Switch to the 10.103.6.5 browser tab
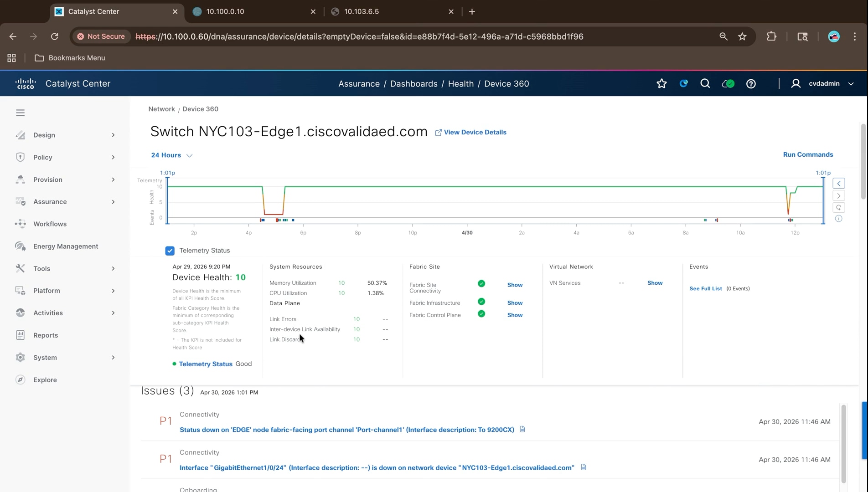868x492 pixels. pyautogui.click(x=392, y=11)
